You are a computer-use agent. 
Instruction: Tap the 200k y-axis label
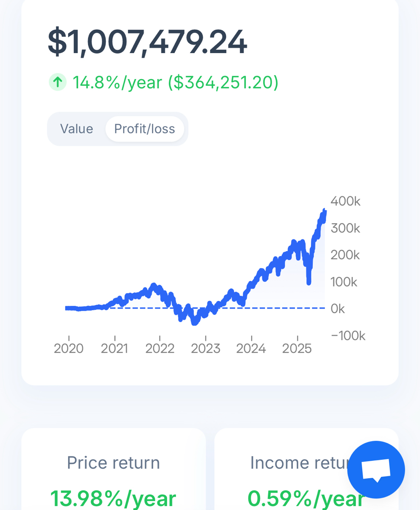[x=345, y=255]
